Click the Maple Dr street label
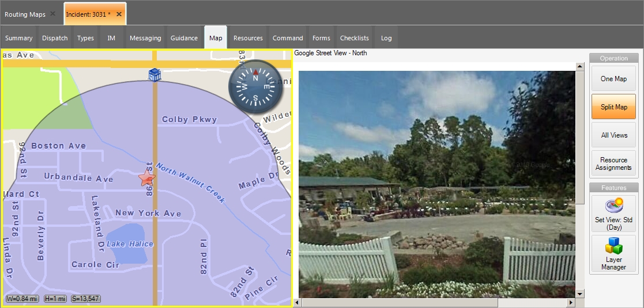644x308 pixels. (259, 180)
